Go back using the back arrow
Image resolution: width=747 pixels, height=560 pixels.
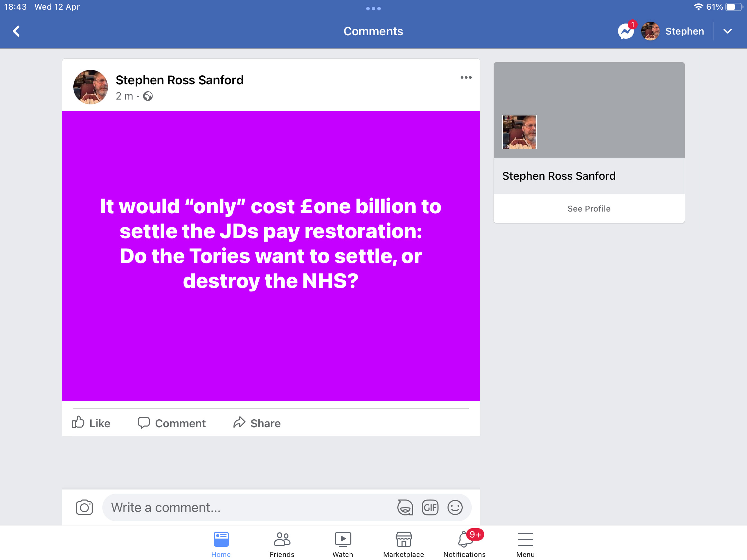click(x=16, y=31)
